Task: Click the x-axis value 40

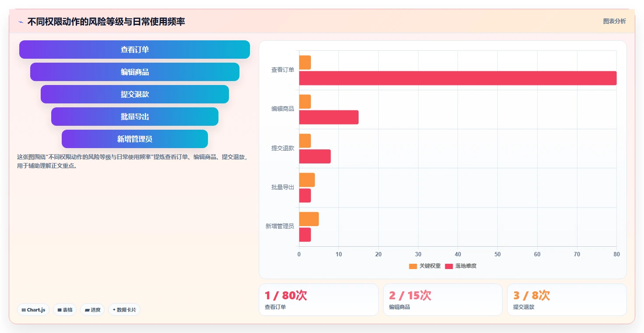Action: pyautogui.click(x=457, y=254)
